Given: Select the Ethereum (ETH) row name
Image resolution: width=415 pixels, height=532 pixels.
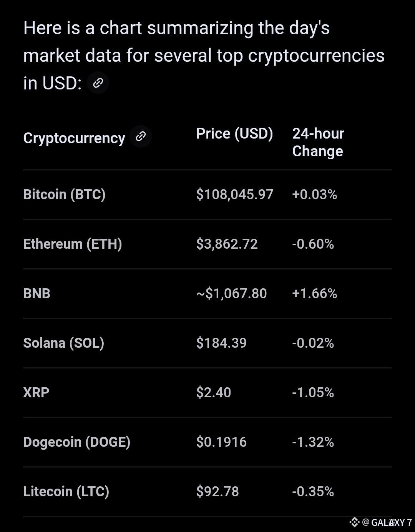Looking at the screenshot, I should 73,244.
